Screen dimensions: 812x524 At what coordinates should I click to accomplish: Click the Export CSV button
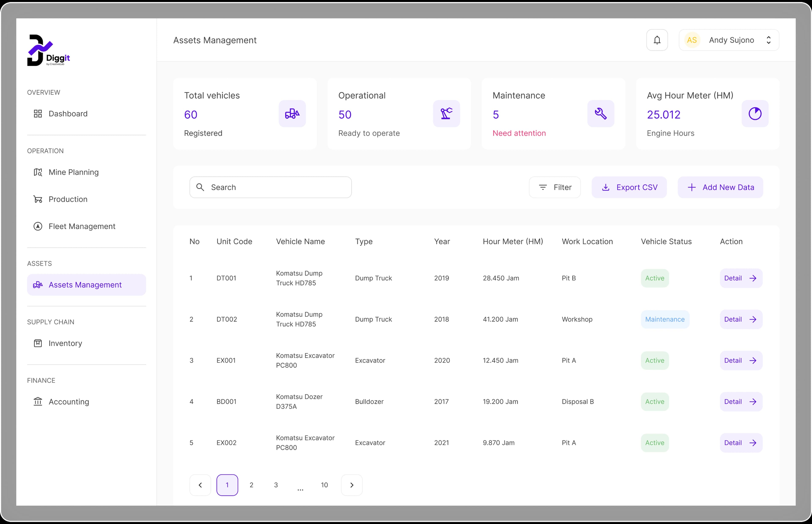point(629,187)
